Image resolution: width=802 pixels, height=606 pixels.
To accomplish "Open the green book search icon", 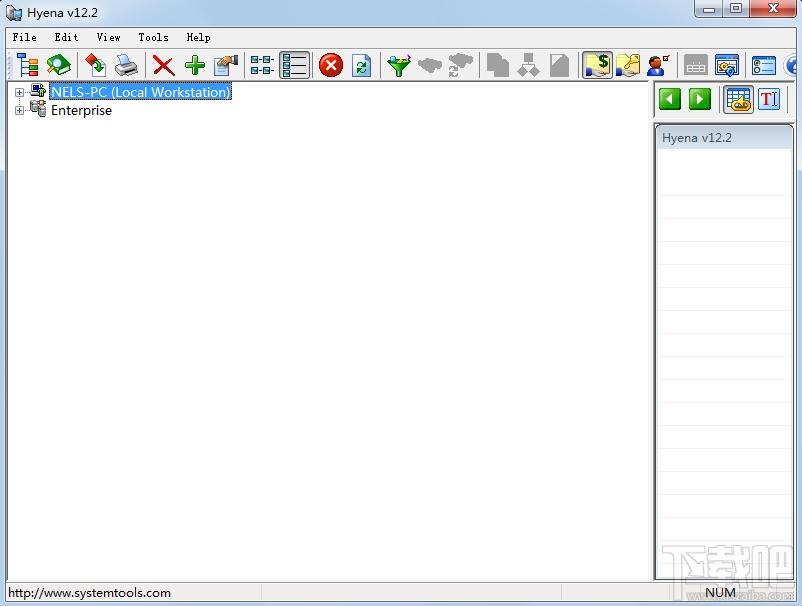I will click(x=59, y=65).
